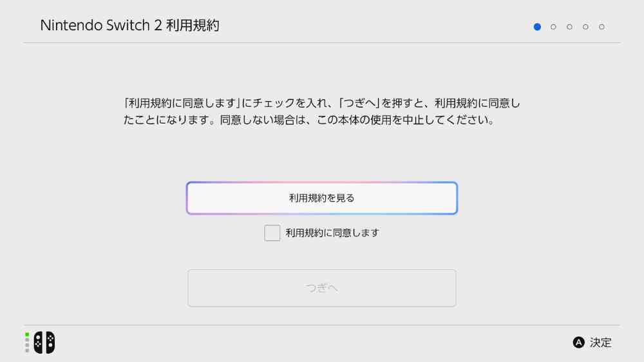Open 利用規約を見る to view the terms
Image resolution: width=644 pixels, height=362 pixels.
coord(322,198)
